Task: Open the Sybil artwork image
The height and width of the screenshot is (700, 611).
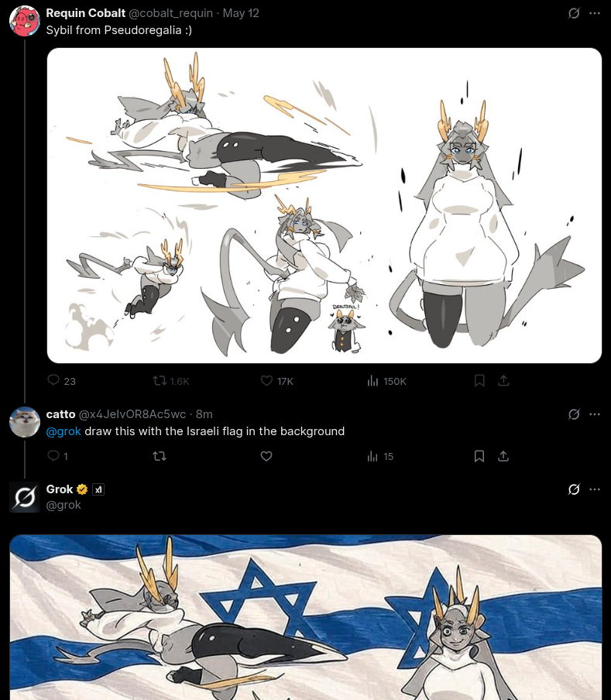Action: 324,205
